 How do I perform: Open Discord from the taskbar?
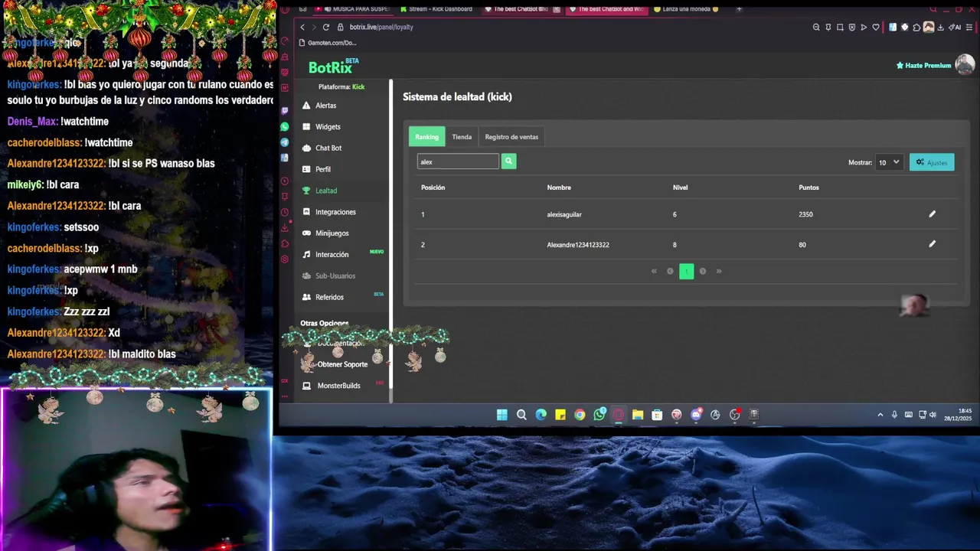point(696,415)
